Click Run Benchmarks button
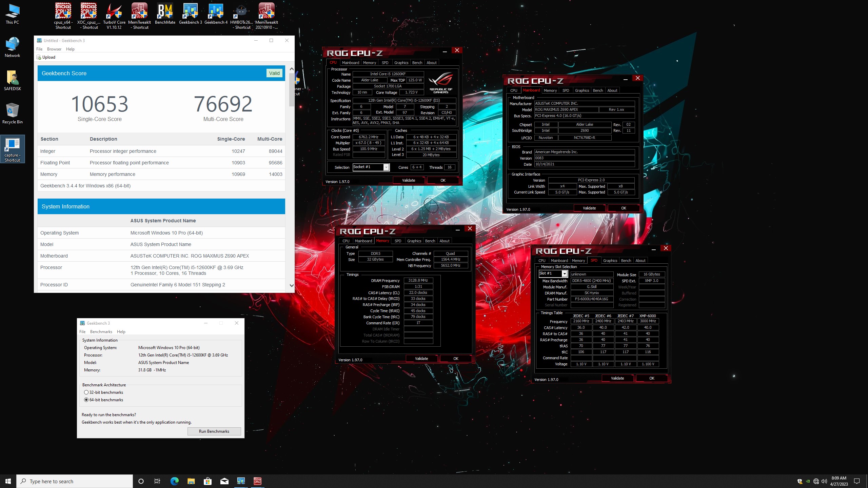Image resolution: width=868 pixels, height=488 pixels. point(214,431)
